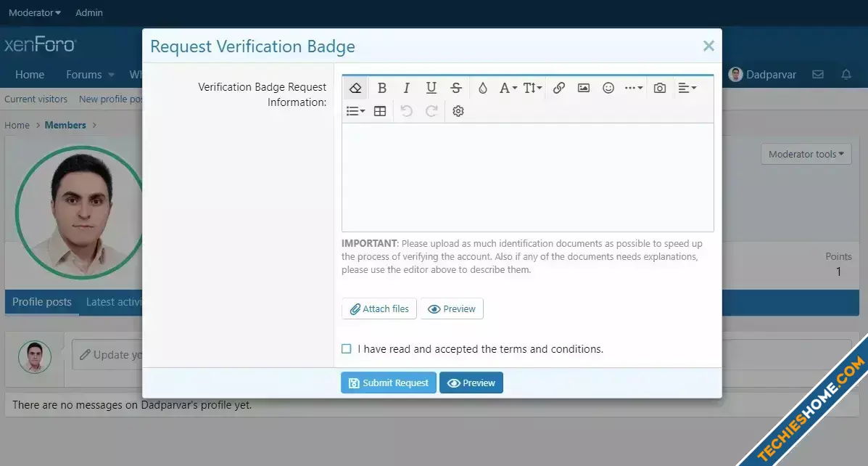Click the Insert table icon
The width and height of the screenshot is (868, 466).
point(380,111)
